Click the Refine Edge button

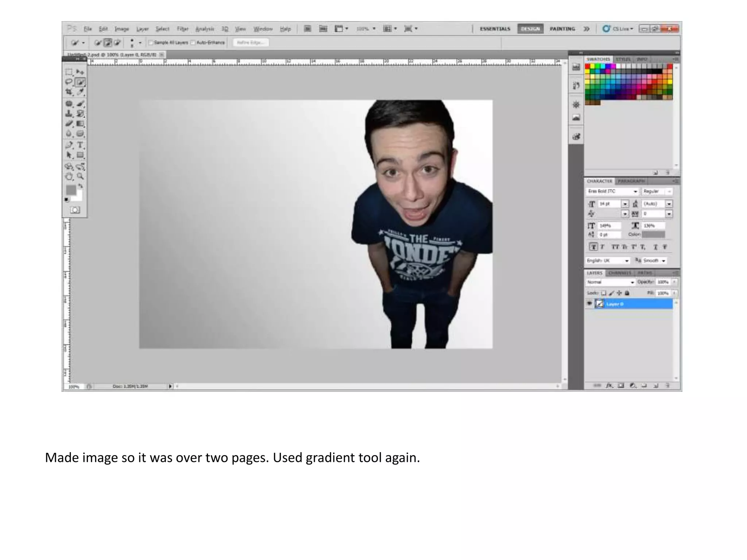(251, 43)
